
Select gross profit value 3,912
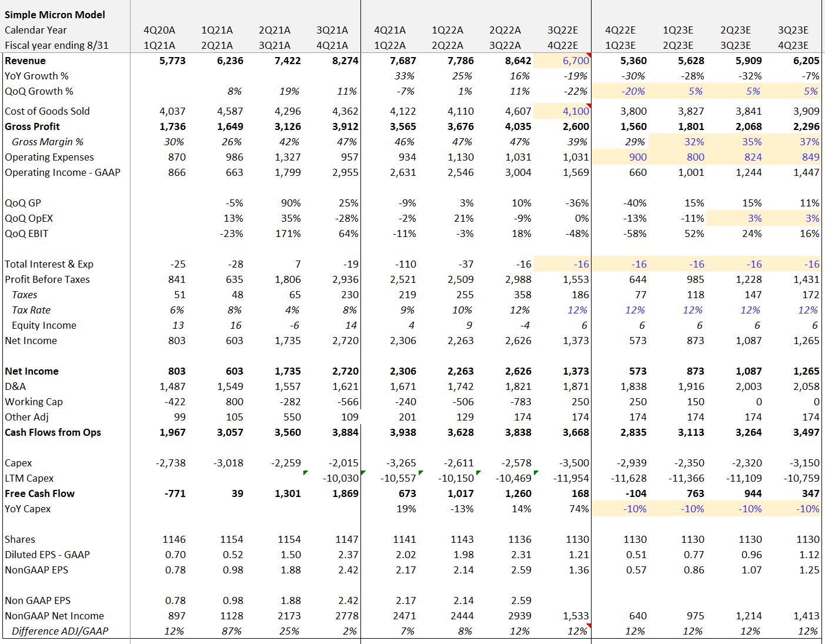tap(345, 126)
